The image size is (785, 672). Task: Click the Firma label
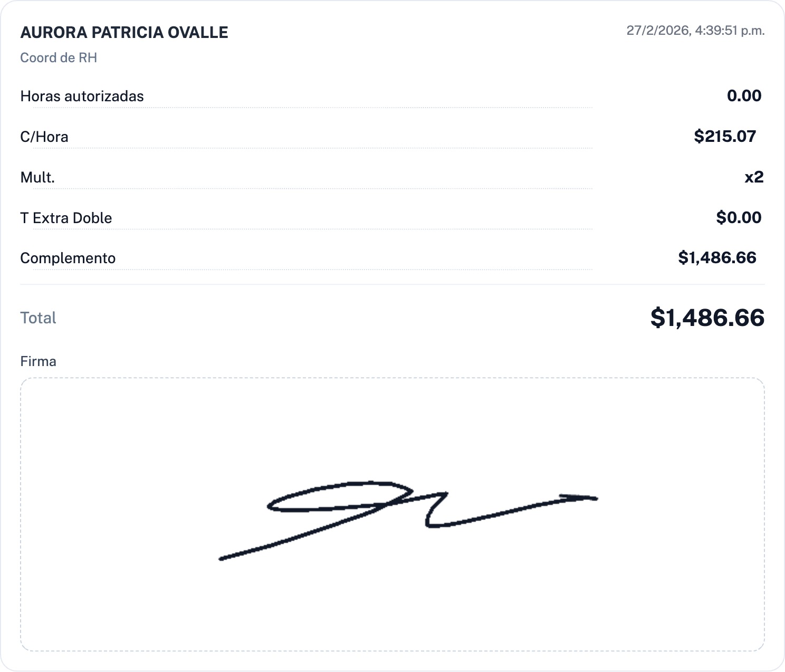38,361
